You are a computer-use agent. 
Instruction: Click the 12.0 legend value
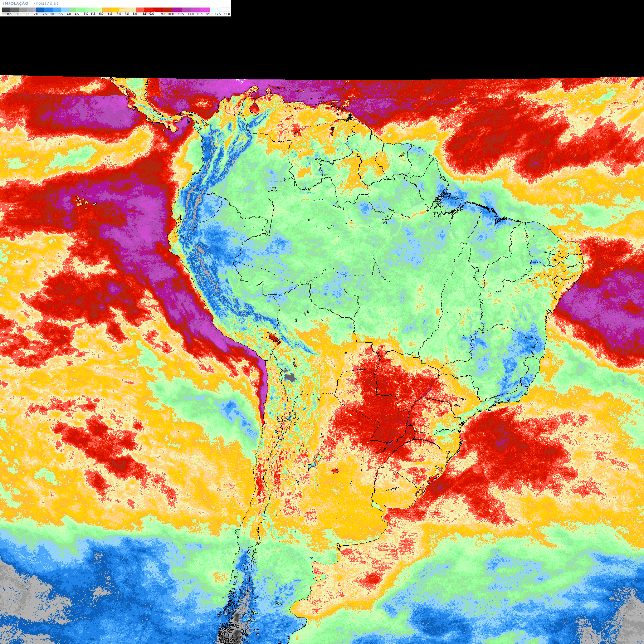click(x=208, y=14)
